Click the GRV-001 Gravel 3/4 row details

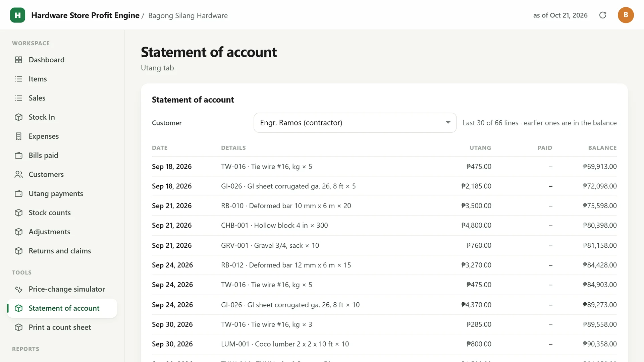coord(270,245)
